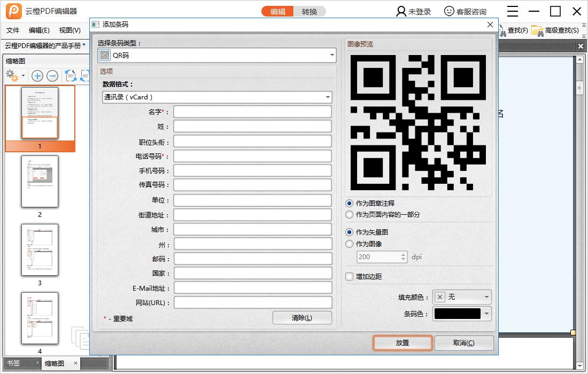This screenshot has width=588, height=374.
Task: Select 云橙PDF编辑器的产品手册 document tab
Action: coord(45,46)
